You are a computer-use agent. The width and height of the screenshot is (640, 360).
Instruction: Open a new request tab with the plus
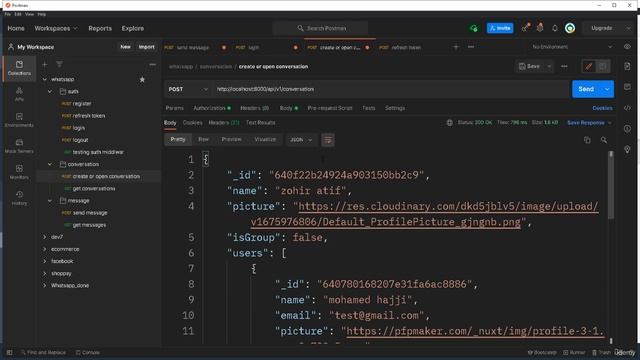[456, 47]
